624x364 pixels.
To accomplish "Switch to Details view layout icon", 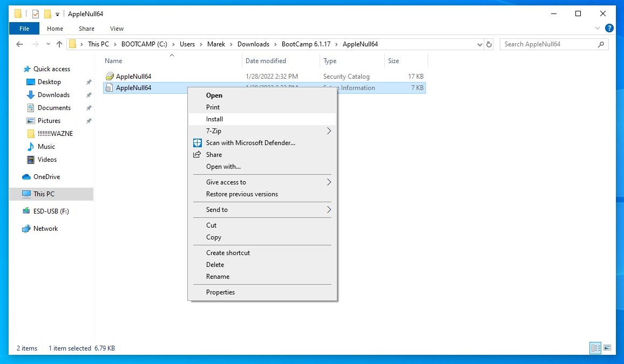I will coord(595,348).
